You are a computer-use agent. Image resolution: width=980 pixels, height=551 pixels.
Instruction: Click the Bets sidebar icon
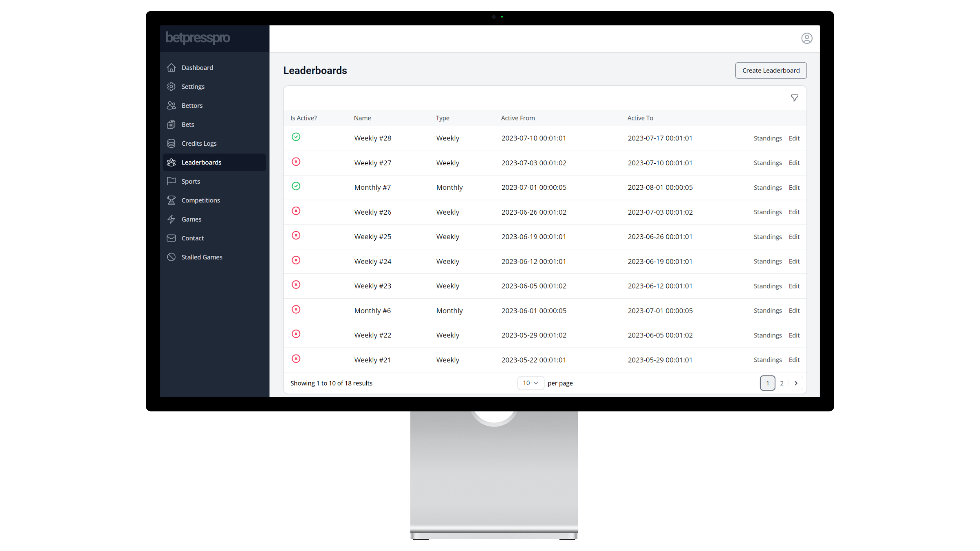click(171, 124)
